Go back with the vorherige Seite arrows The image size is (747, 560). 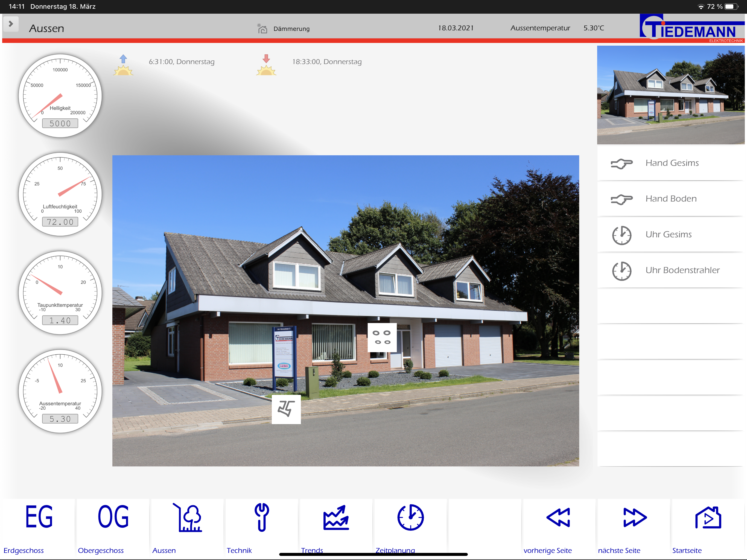tap(559, 517)
